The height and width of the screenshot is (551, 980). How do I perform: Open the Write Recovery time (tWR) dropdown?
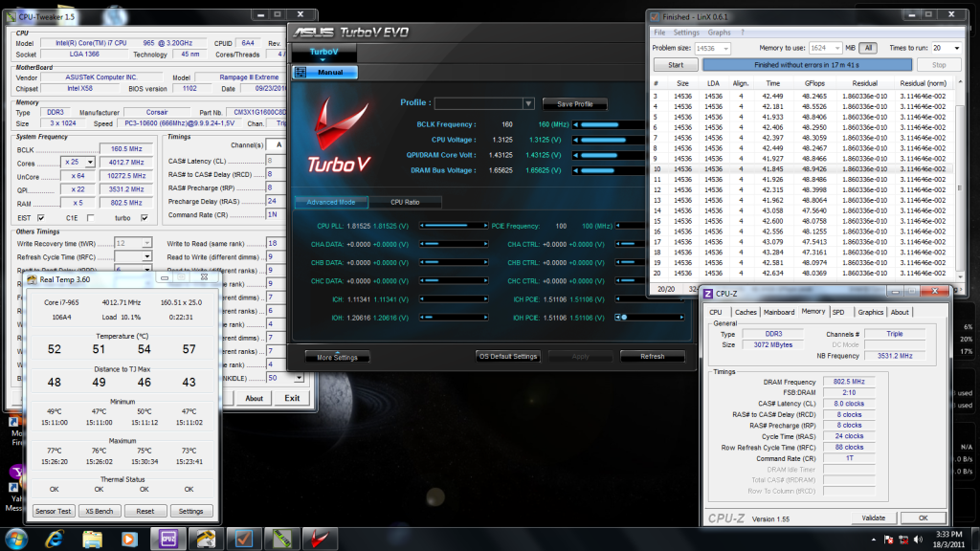point(146,243)
